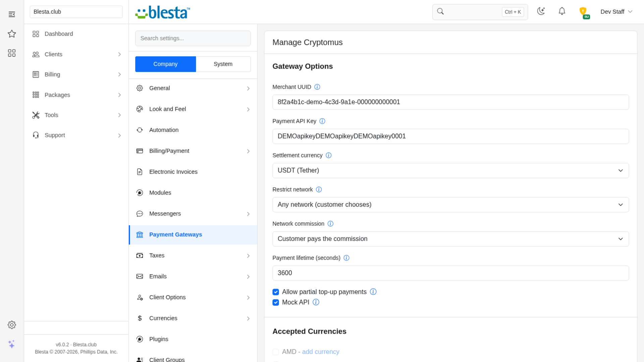Expand the Tools menu chevron

click(119, 115)
